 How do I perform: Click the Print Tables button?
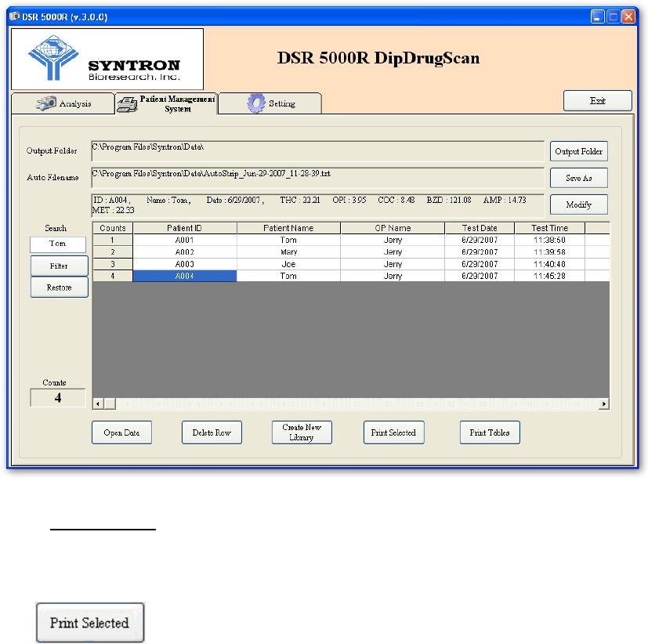coord(490,432)
